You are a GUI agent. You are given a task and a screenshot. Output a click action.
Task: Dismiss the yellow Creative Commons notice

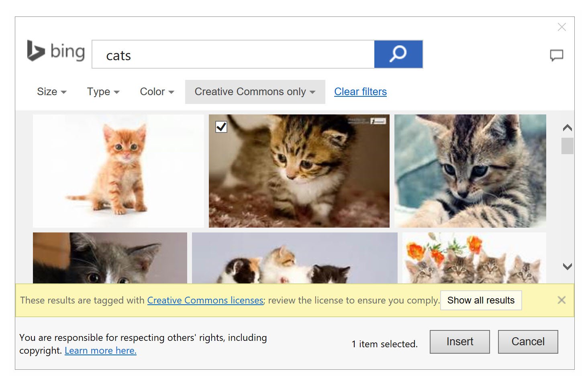pyautogui.click(x=561, y=300)
